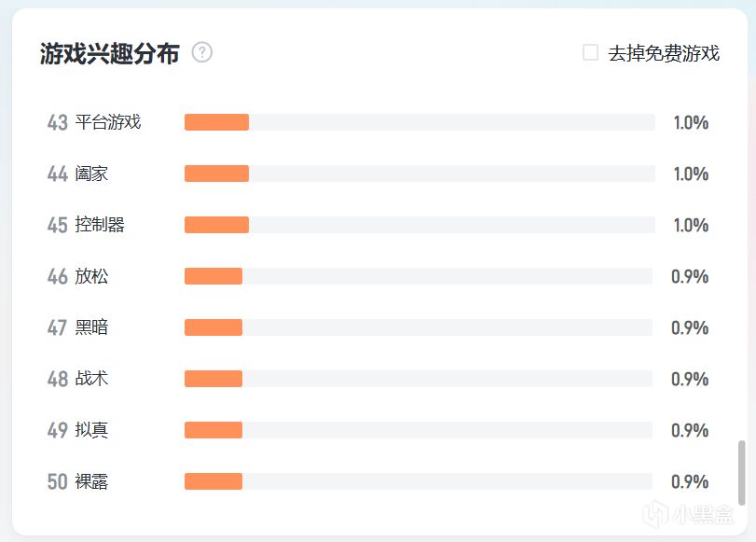Click the 放松 tag label
The width and height of the screenshot is (756, 542).
tap(91, 276)
